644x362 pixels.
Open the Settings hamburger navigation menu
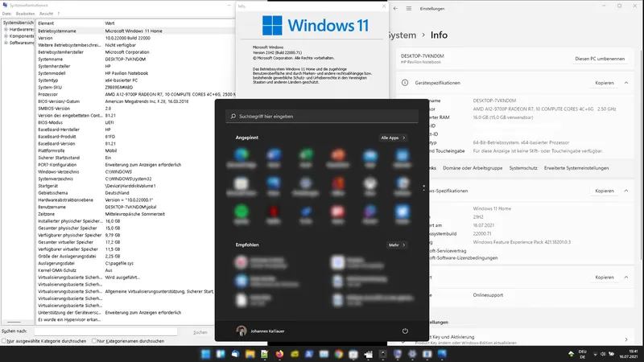[x=409, y=8]
